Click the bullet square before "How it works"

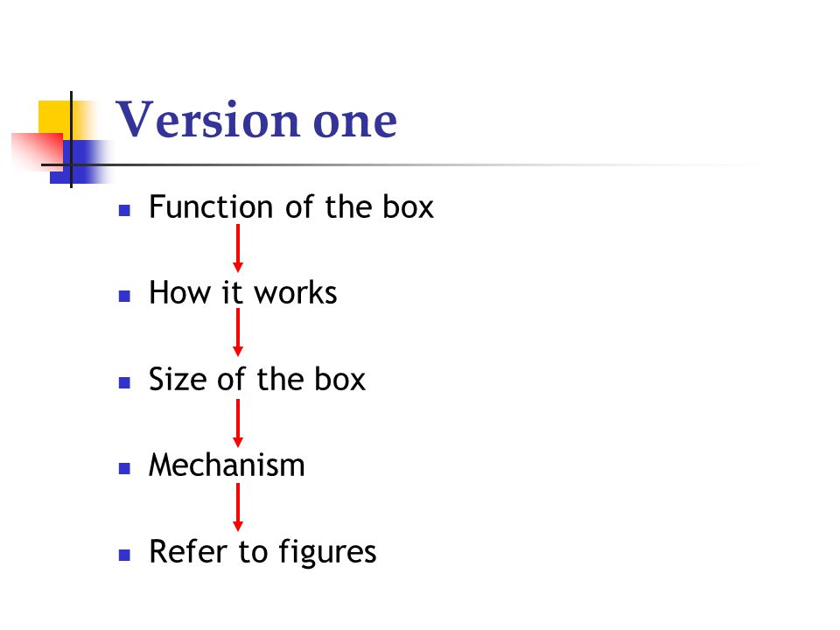124,297
